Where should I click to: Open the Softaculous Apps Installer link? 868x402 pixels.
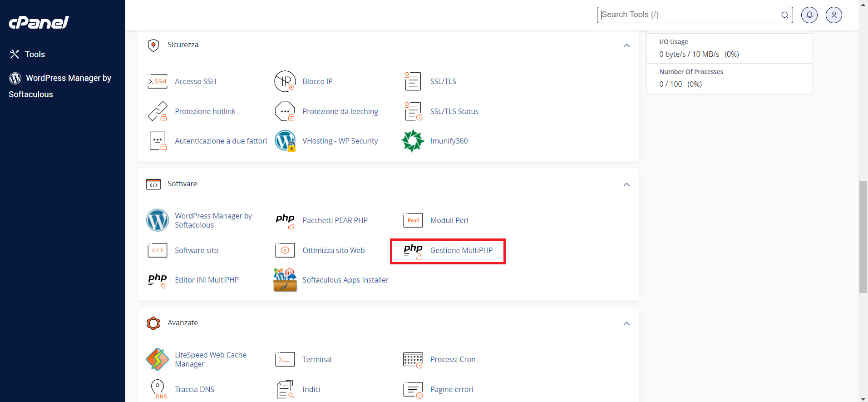[x=345, y=280]
